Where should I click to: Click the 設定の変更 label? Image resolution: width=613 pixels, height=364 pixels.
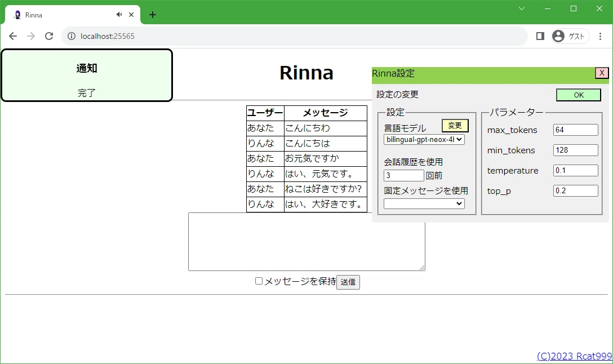(x=398, y=95)
